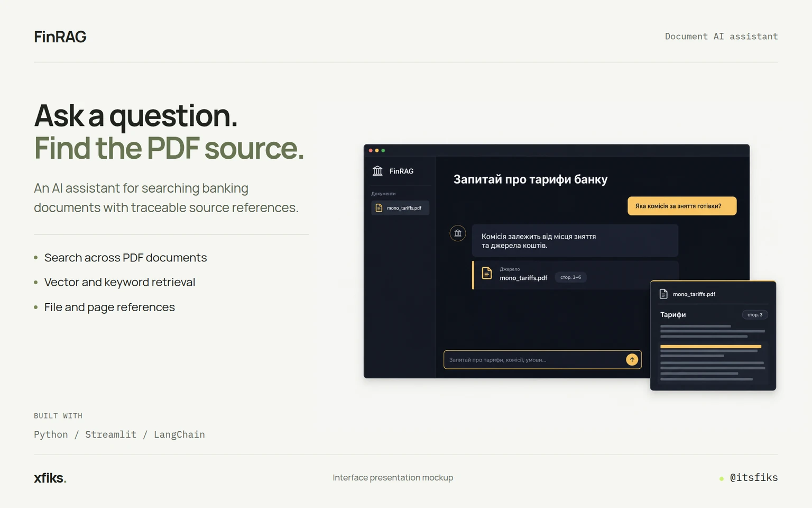Open the @itsfiks handle in the footer
This screenshot has width=812, height=508.
pos(754,477)
